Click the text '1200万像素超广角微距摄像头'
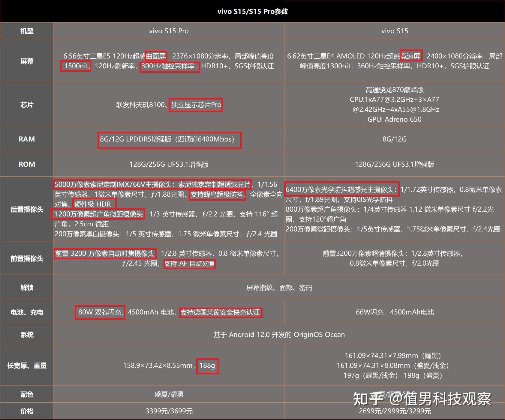The image size is (505, 420). click(x=99, y=214)
